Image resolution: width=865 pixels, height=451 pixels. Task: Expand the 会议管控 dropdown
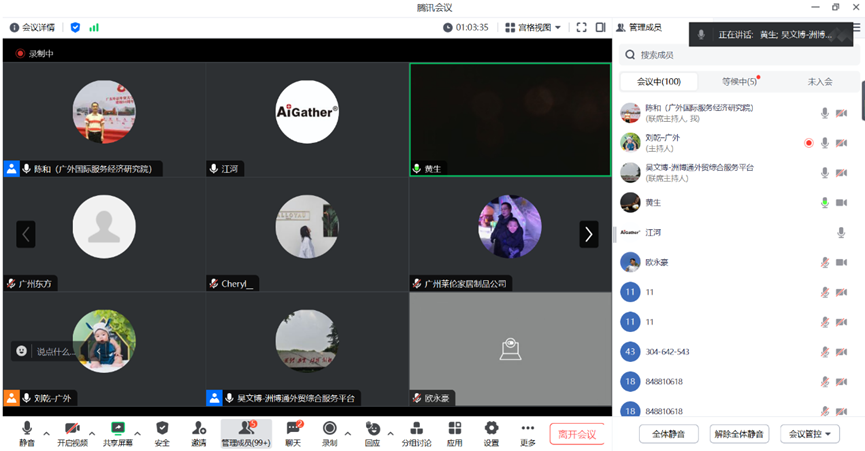pyautogui.click(x=809, y=434)
